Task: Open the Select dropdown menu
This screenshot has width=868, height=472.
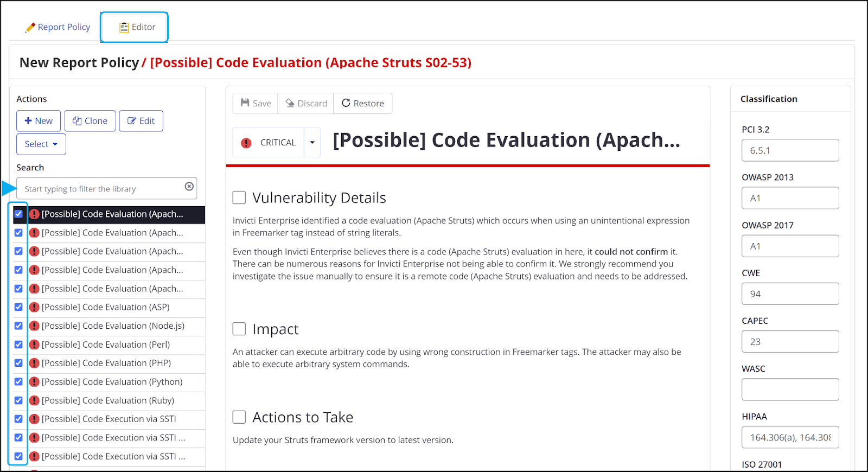Action: (x=41, y=144)
